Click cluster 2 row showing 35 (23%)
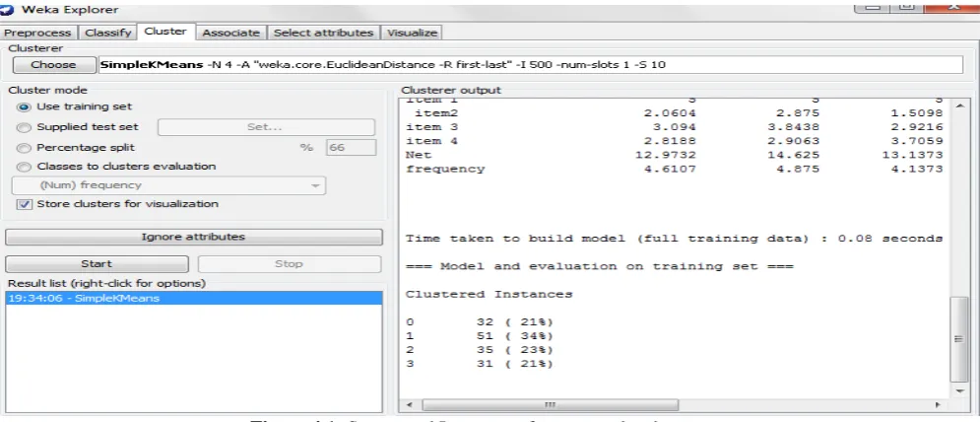Image resolution: width=980 pixels, height=422 pixels. [x=480, y=350]
